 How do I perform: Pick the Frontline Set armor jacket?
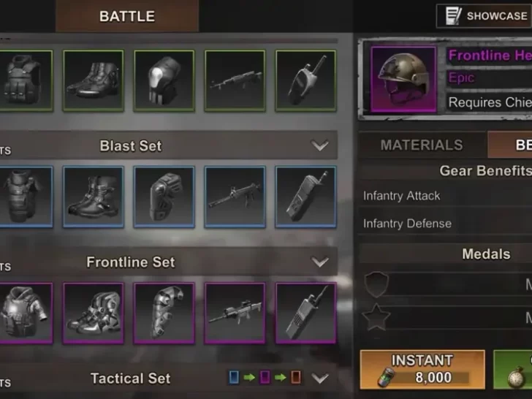pyautogui.click(x=26, y=313)
